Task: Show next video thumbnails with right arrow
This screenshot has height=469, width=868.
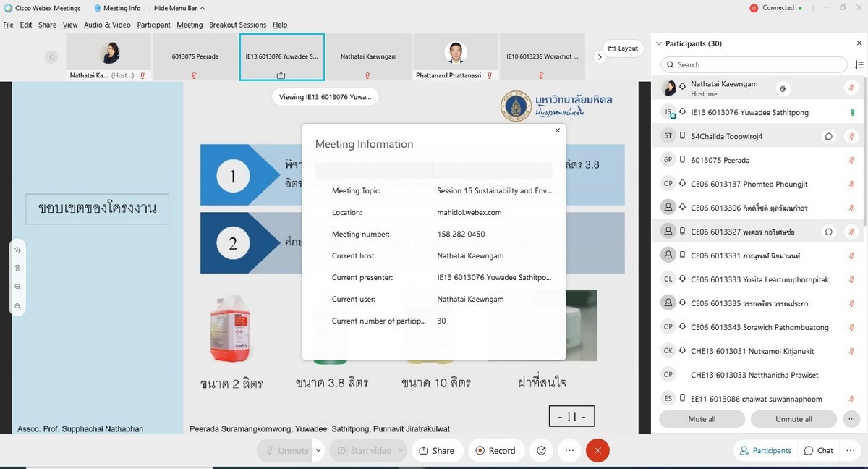Action: pos(599,57)
